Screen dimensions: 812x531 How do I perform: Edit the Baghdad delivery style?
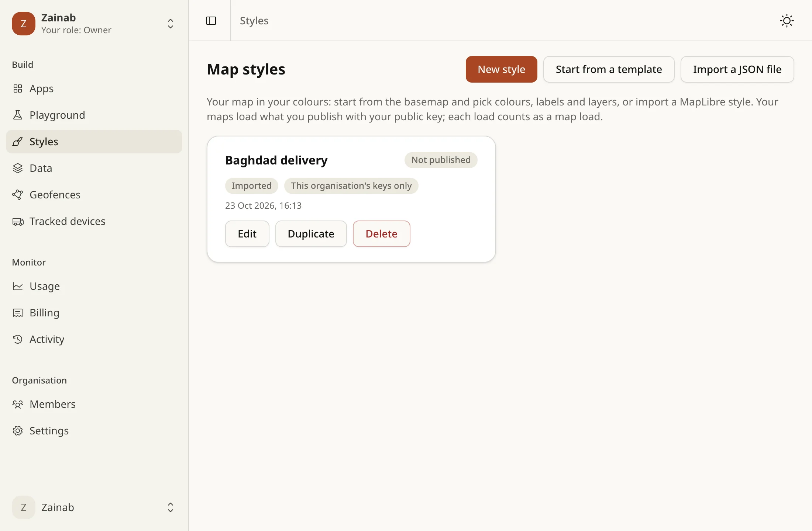tap(247, 234)
